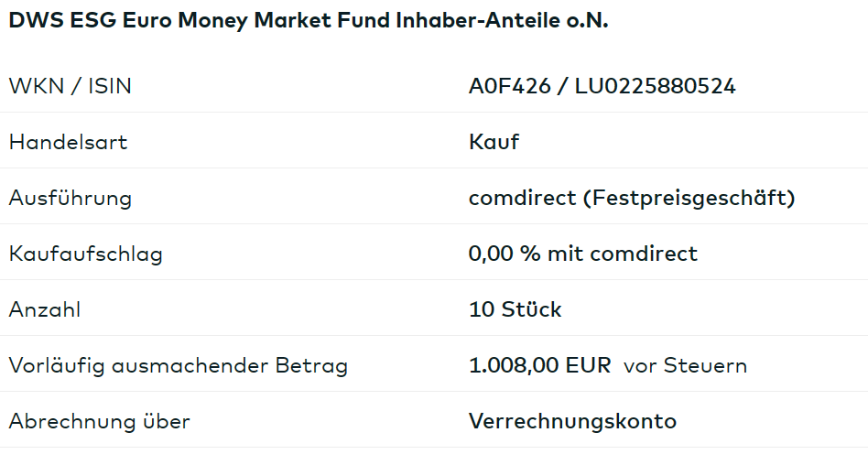Click the "Anzahl" label
The width and height of the screenshot is (868, 465).
point(45,309)
